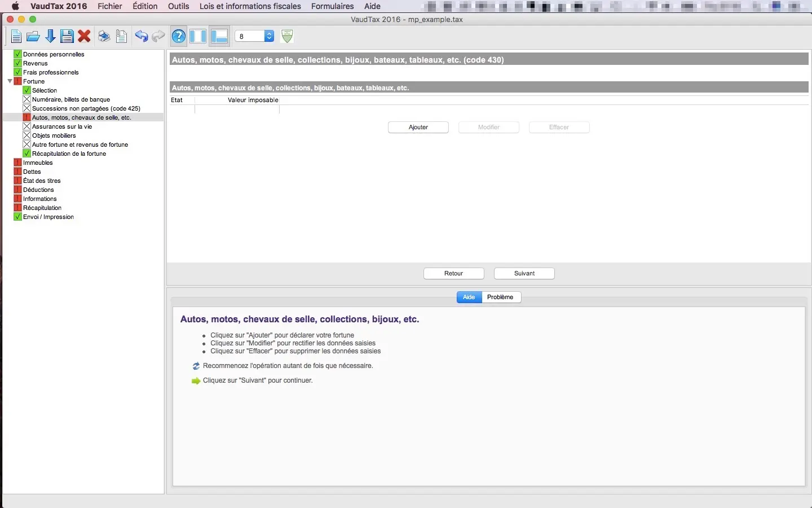This screenshot has height=508, width=812.
Task: Click the red X delete icon
Action: click(85, 37)
